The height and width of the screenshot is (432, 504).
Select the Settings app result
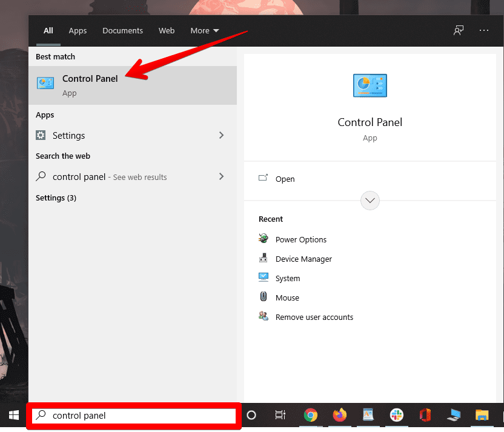[x=133, y=135]
